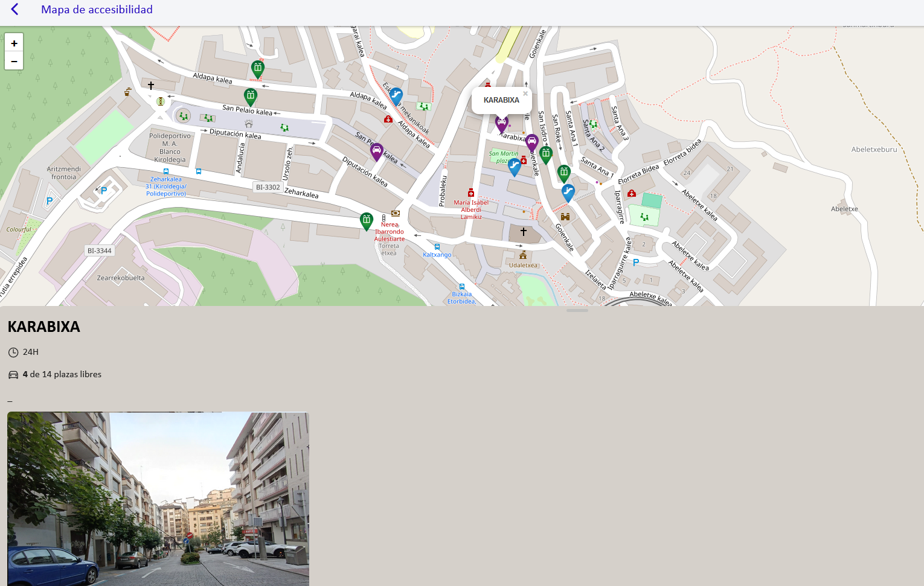Select the purple parking marker on San Pelaio kalea
Image resolution: width=924 pixels, height=586 pixels.
(377, 151)
